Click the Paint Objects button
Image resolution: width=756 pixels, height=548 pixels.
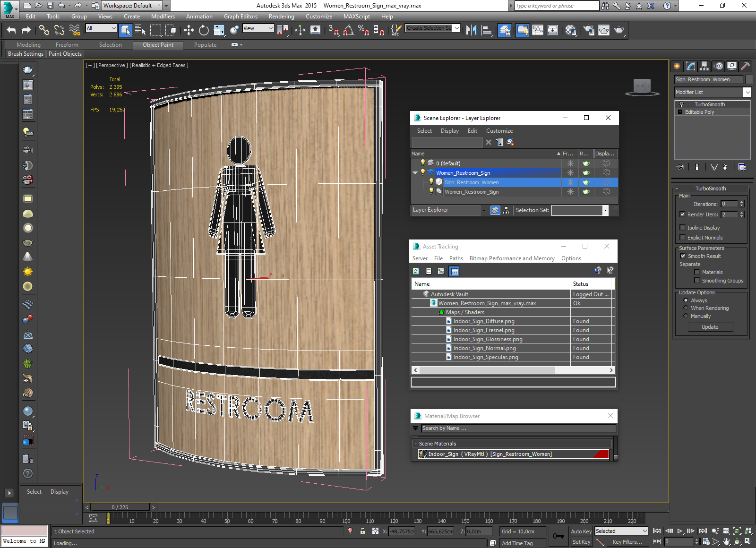[65, 54]
